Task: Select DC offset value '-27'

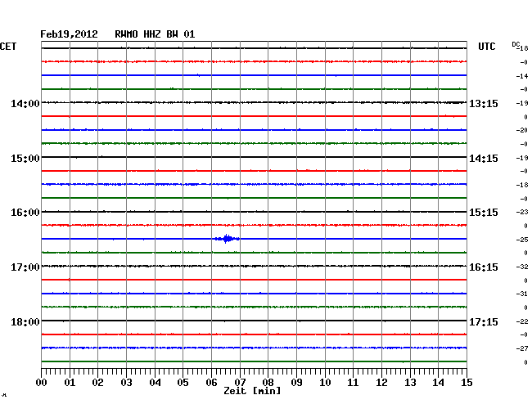Action: 522,348
